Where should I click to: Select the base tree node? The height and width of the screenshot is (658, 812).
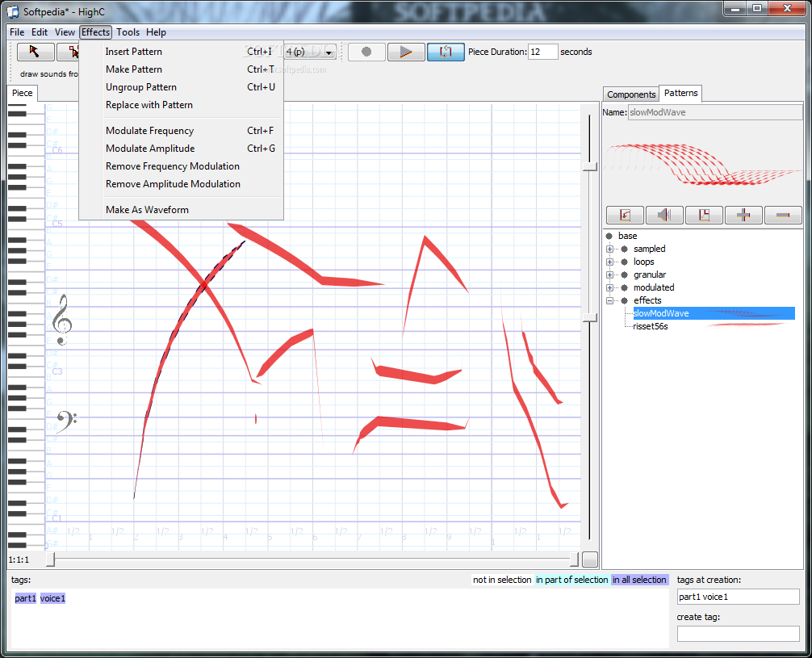point(628,237)
